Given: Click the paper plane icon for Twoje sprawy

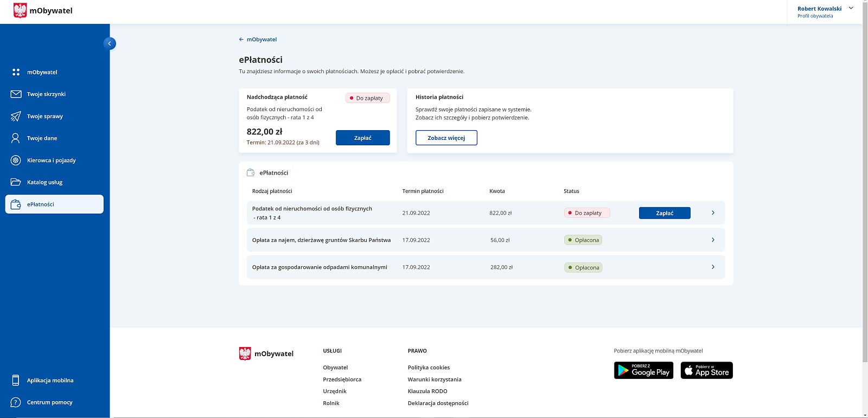Looking at the screenshot, I should (x=16, y=117).
